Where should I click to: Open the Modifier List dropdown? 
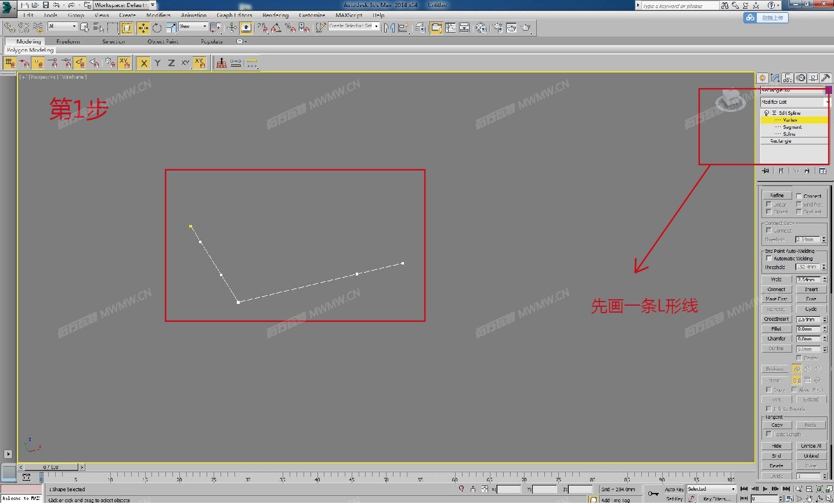(795, 102)
